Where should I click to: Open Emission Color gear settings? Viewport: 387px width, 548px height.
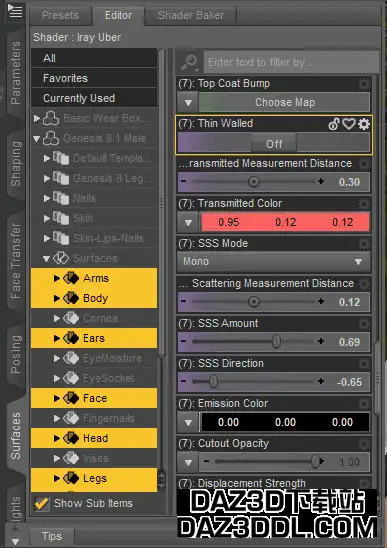pyautogui.click(x=364, y=404)
